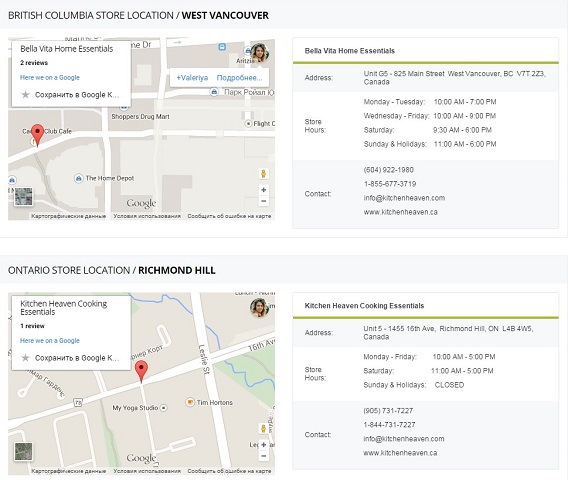Zoom out on the Richmond Hill map
Image resolution: width=568 pixels, height=480 pixels.
pyautogui.click(x=264, y=456)
